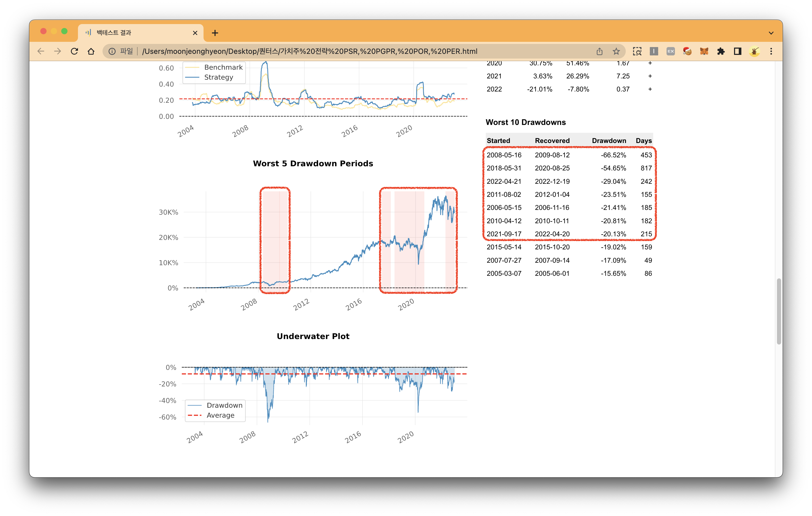
Task: Click the share page icon
Action: pyautogui.click(x=599, y=51)
